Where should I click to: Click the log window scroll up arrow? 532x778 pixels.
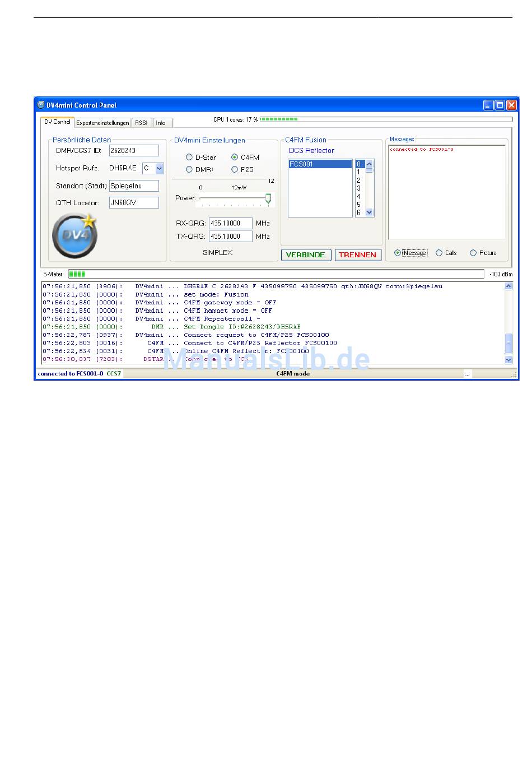[x=508, y=286]
